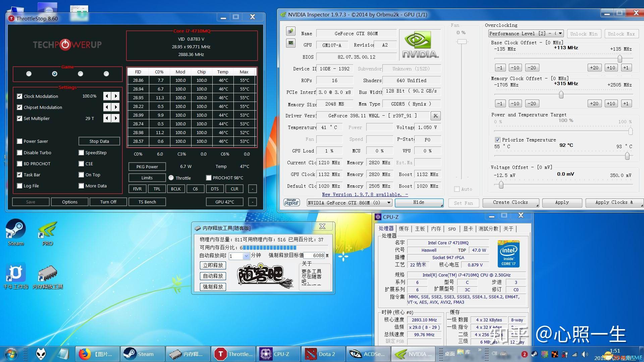Decrease Clock Modulation with left arrow
Image resolution: width=644 pixels, height=362 pixels.
click(x=107, y=96)
